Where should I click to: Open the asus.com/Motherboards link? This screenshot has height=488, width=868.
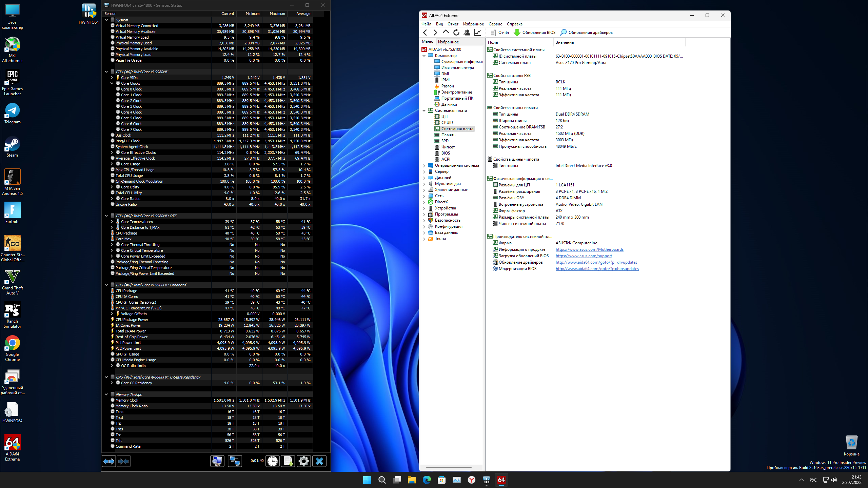click(589, 249)
